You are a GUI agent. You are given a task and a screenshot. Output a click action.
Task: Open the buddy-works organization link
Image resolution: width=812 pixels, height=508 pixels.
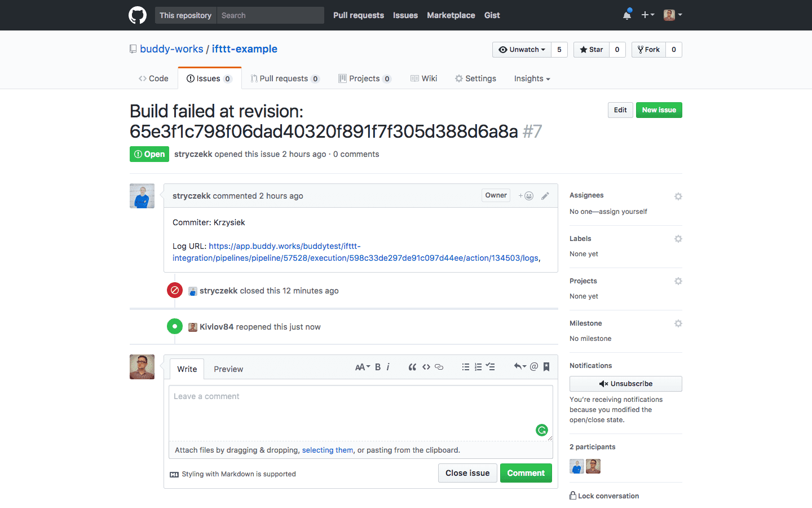coord(171,49)
